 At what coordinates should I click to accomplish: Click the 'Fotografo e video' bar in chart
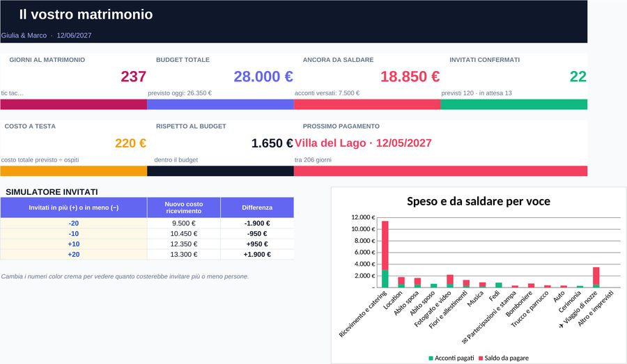[450, 281]
